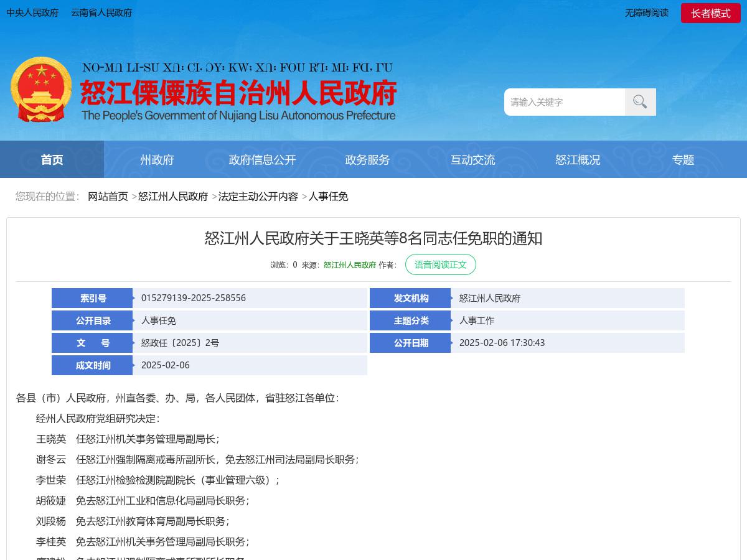The height and width of the screenshot is (560, 747).
Task: Open 怒江州人民政府 breadcrumb link
Action: tap(173, 196)
